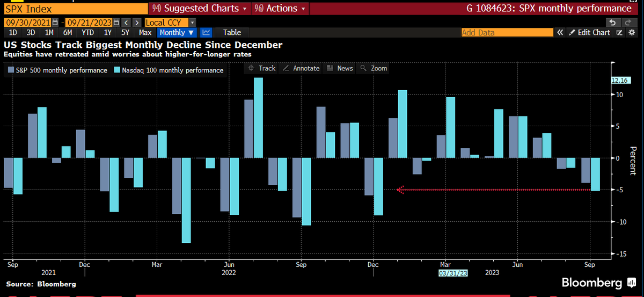The width and height of the screenshot is (644, 297).
Task: Click the 12.16 value label on axis
Action: tap(620, 81)
